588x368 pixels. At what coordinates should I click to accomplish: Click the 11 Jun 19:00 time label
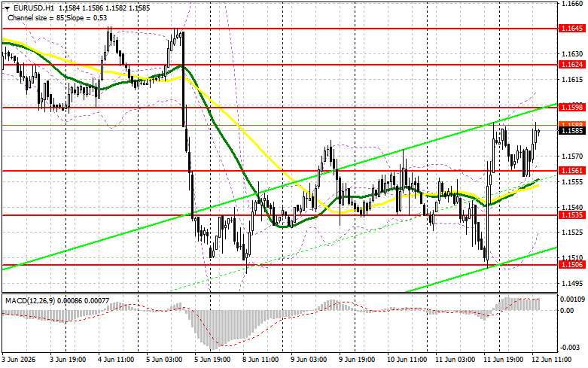click(503, 360)
